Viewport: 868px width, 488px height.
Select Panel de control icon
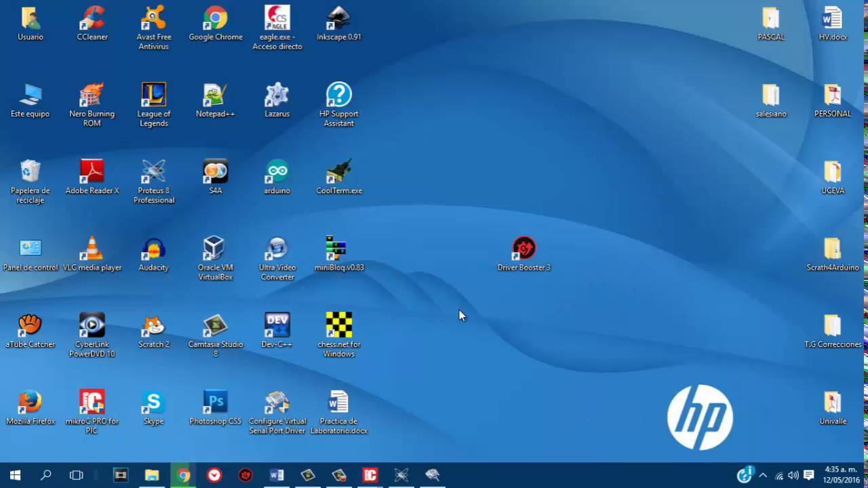(x=31, y=253)
